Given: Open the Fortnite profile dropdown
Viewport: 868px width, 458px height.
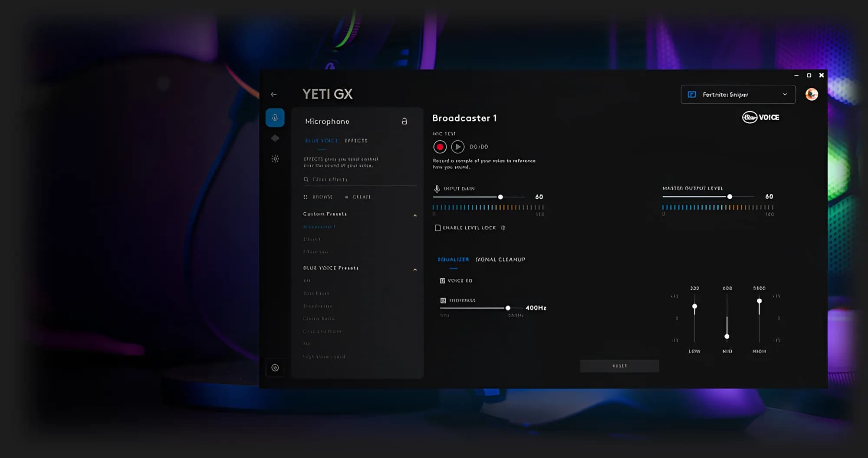Looking at the screenshot, I should [738, 95].
